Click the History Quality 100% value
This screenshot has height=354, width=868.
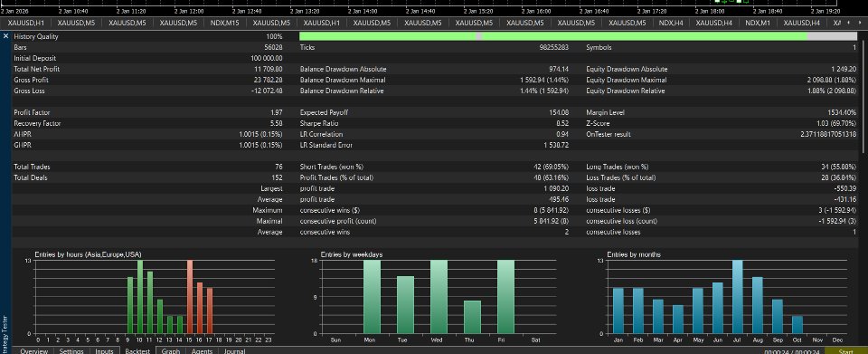pos(275,36)
